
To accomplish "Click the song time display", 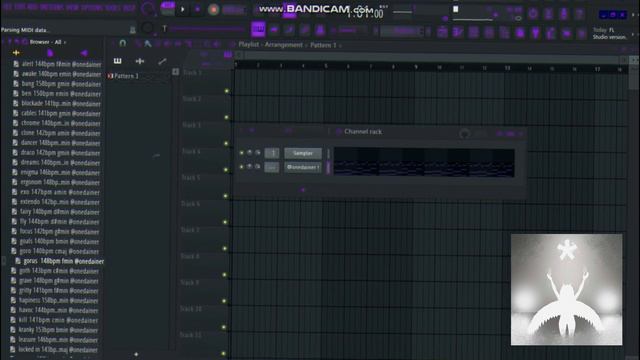I will coord(365,13).
